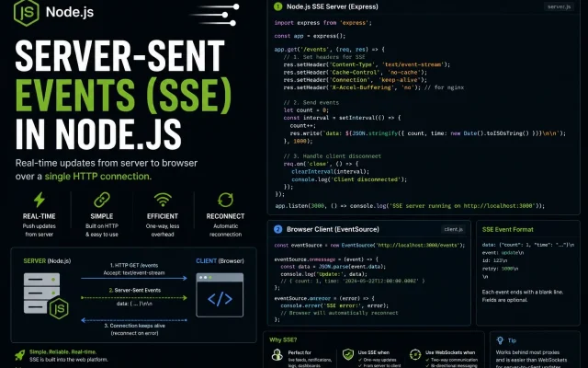Click the Browser Client (EventSource) heading
This screenshot has width=588, height=368.
(x=333, y=229)
